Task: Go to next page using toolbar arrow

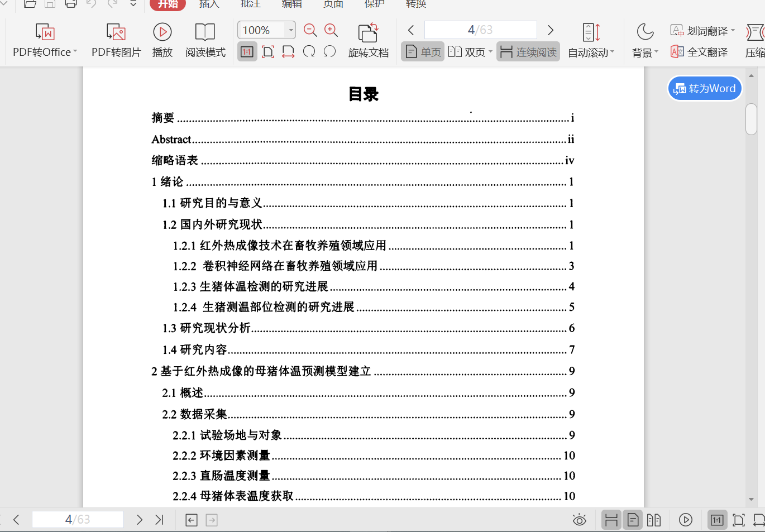Action: (x=551, y=30)
